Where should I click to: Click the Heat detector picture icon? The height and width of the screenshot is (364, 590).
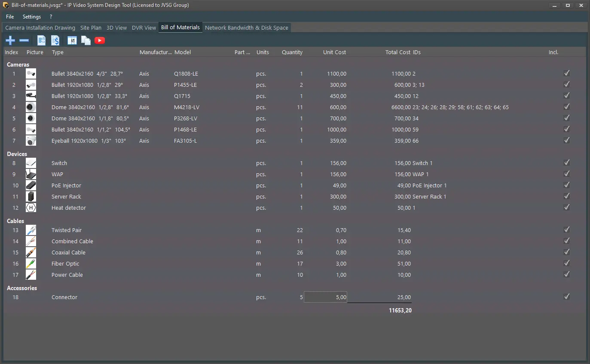[31, 208]
